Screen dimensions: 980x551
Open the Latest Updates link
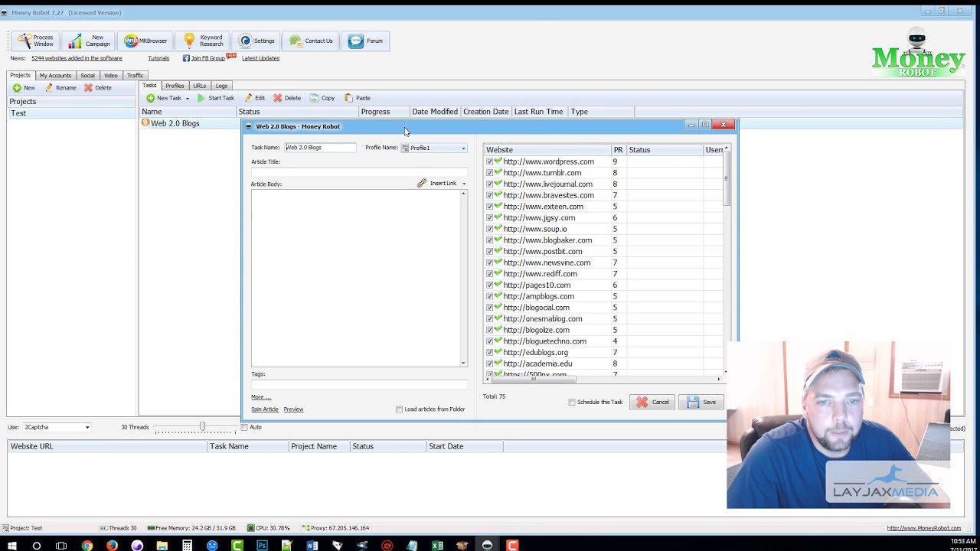tap(260, 58)
